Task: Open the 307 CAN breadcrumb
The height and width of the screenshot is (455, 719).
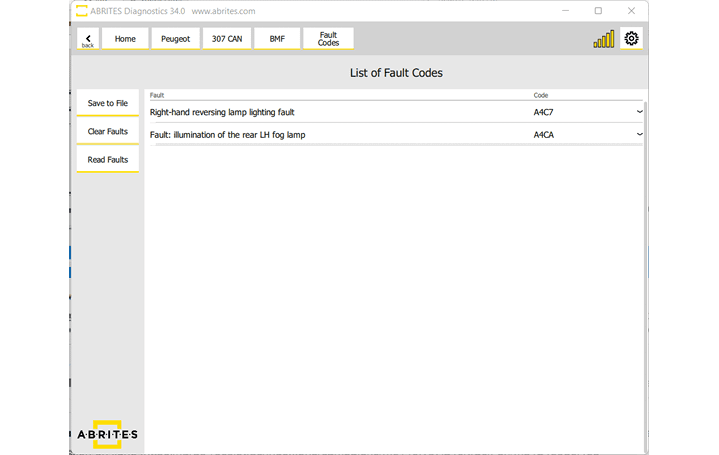Action: coord(226,39)
